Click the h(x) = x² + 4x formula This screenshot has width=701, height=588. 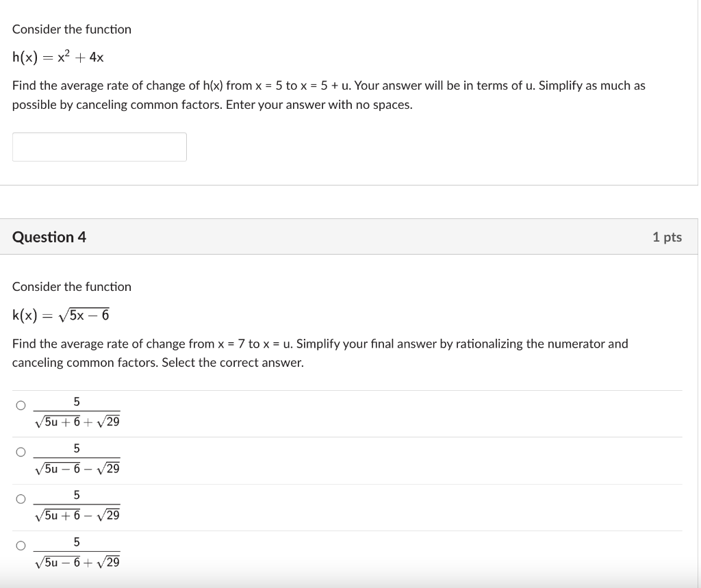[57, 57]
